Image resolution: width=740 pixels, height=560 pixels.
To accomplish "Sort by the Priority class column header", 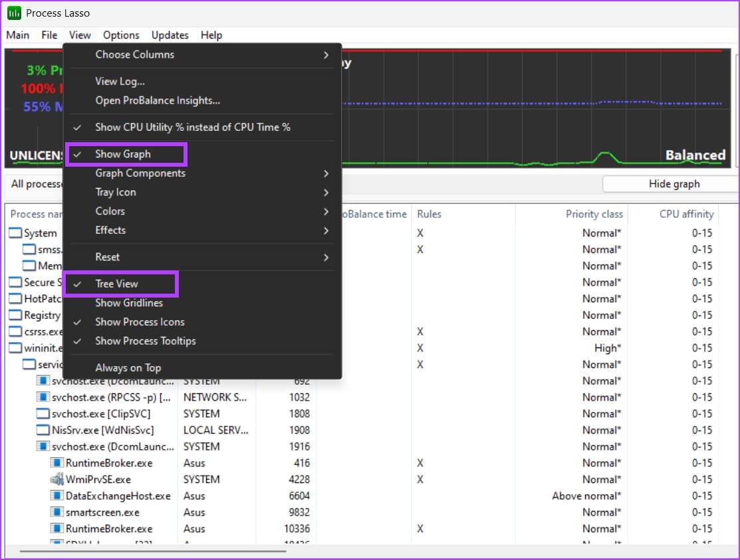I will [570, 214].
